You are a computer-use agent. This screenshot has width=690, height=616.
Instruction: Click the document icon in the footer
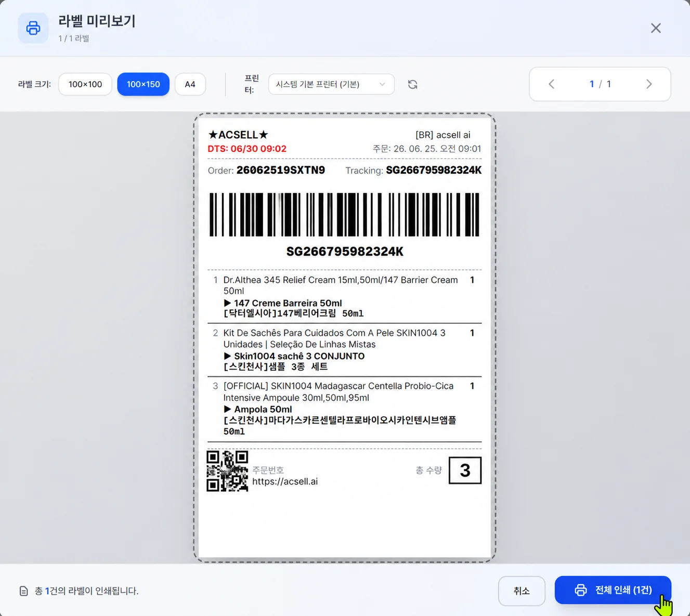click(x=24, y=591)
